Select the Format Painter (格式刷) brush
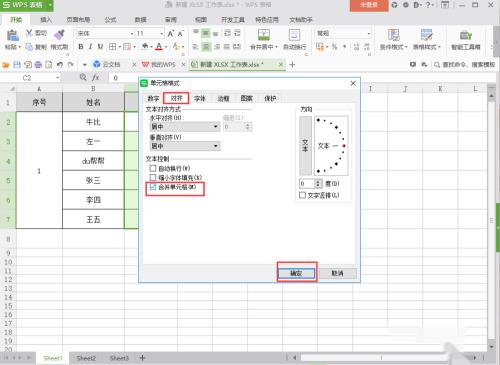This screenshot has width=500, height=365. pos(59,34)
